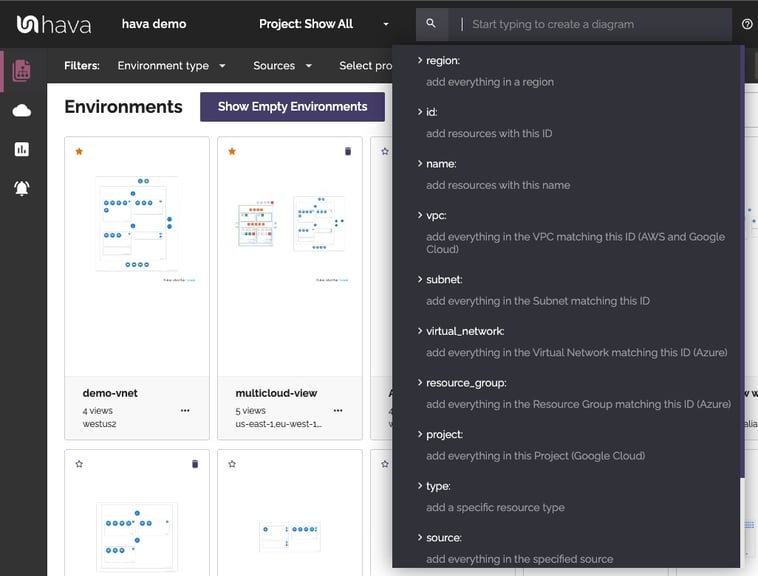Delete the multicloud-view environment via trash icon

(348, 151)
